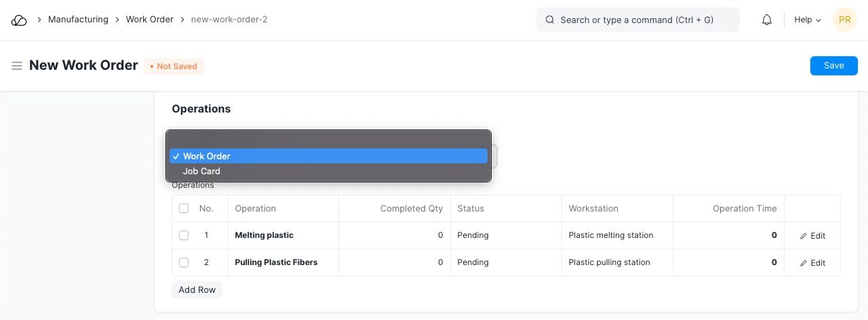Navigate to Manufacturing breadcrumb
This screenshot has width=868, height=320.
(78, 20)
